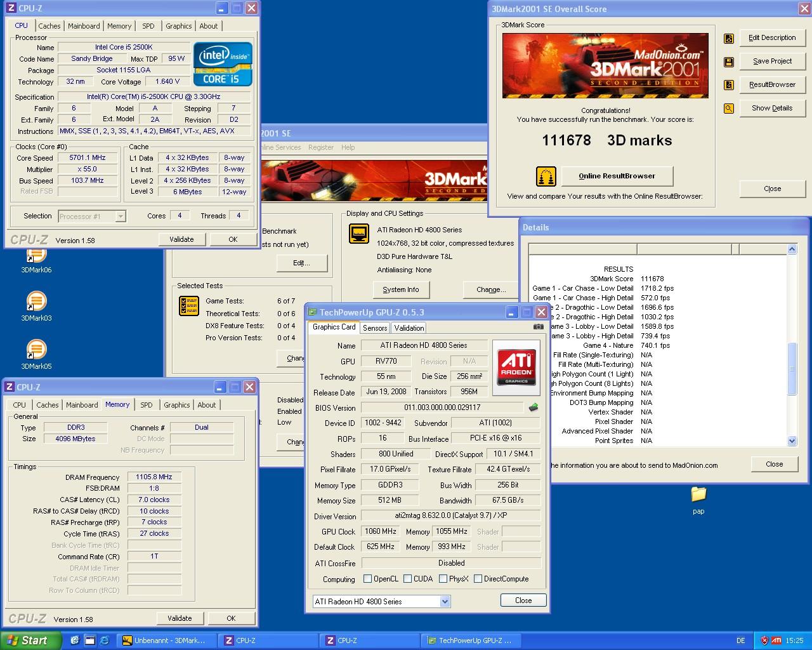Screen dimensions: 812x650
Task: Click the first quick launch icon beside the Start button
Action: (75, 640)
